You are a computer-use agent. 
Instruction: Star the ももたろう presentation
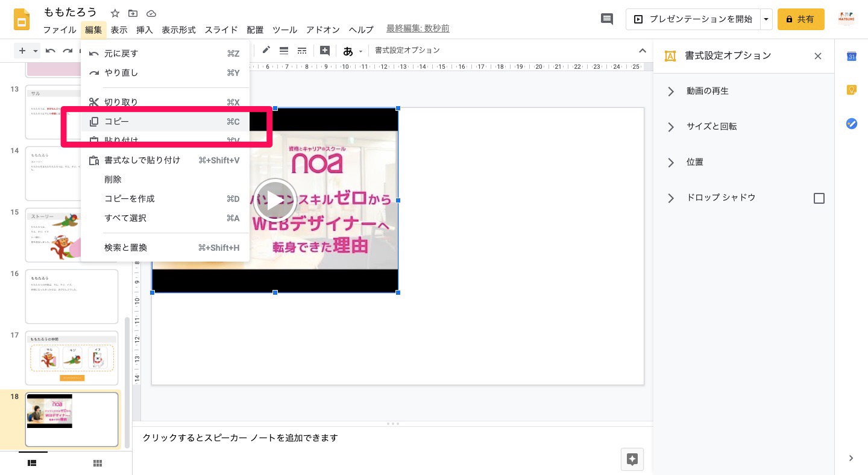point(115,13)
